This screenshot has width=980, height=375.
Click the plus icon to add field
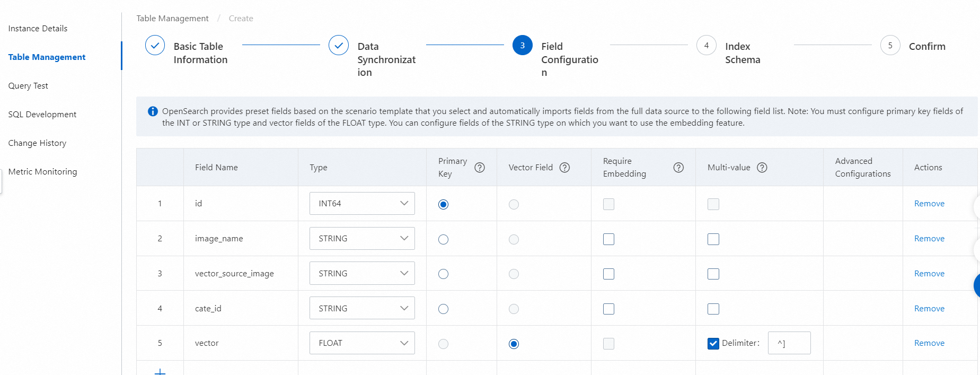coord(160,372)
